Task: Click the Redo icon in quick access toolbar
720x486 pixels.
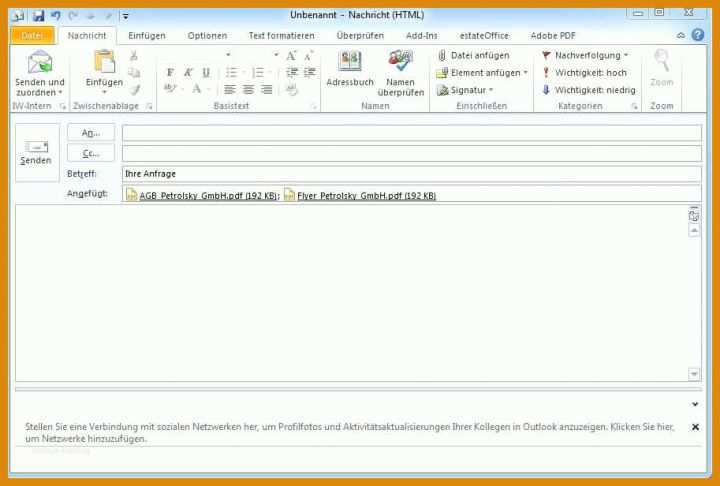Action: point(73,16)
